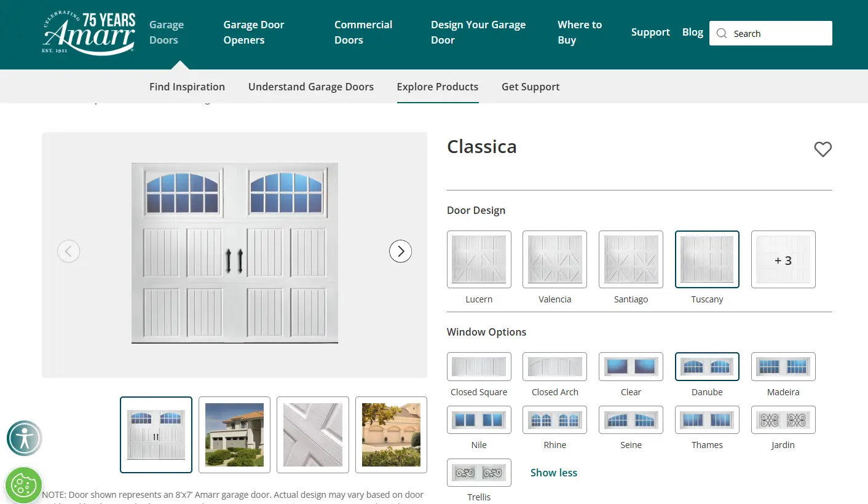This screenshot has height=504, width=868.
Task: Collapse window options with Show less
Action: [x=554, y=473]
